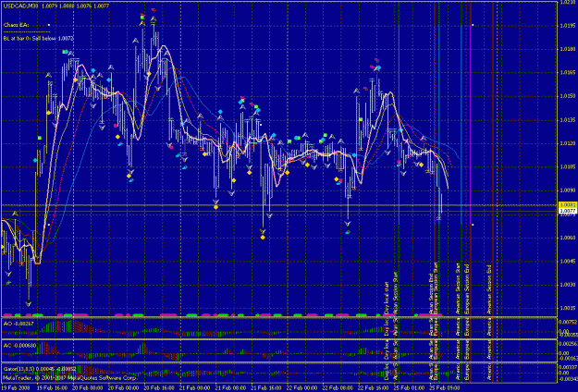Viewport: 578px width, 392px height.
Task: Click the 'BL at bar 0: Sell below 1.0072' text
Action: (38, 38)
